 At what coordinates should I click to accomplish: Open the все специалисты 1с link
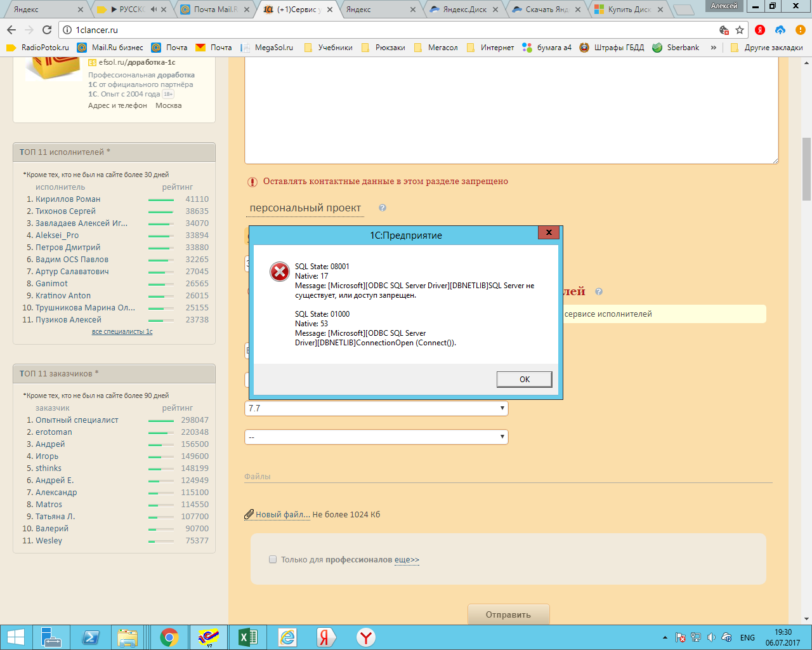coord(122,331)
